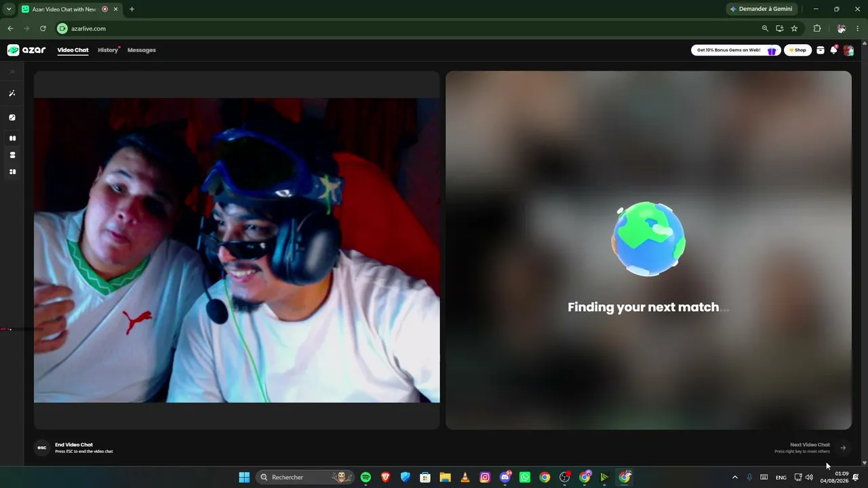This screenshot has width=868, height=488.
Task: Open Brave browser from the taskbar
Action: click(x=385, y=477)
